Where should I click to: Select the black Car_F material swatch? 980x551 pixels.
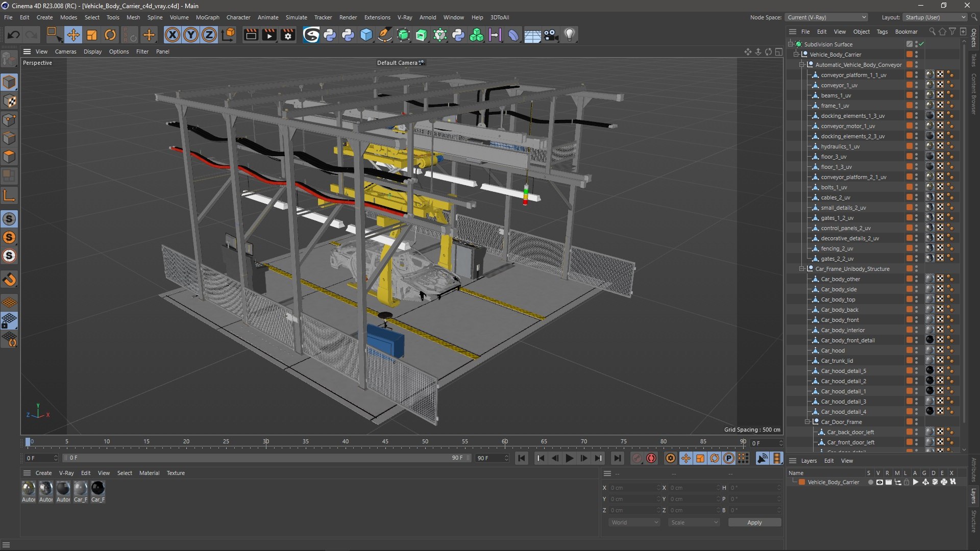point(97,489)
